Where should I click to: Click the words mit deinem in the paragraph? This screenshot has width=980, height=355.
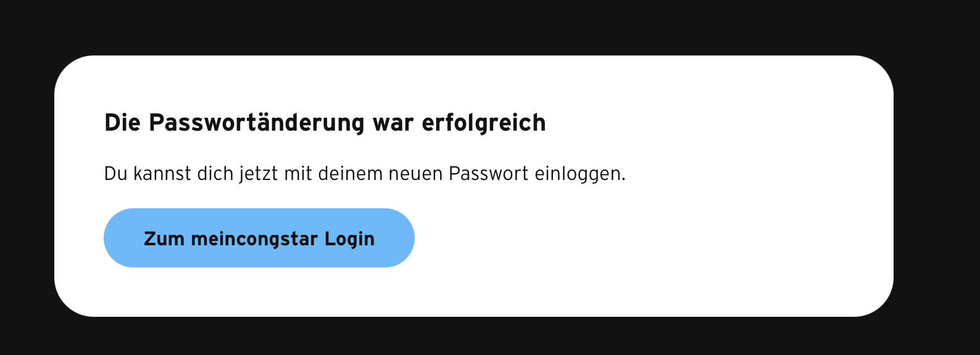(334, 174)
